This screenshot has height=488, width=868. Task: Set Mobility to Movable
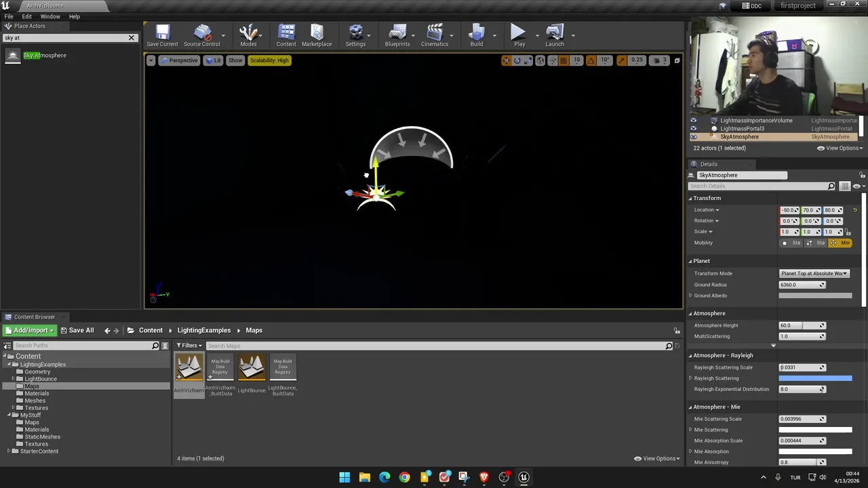(840, 243)
